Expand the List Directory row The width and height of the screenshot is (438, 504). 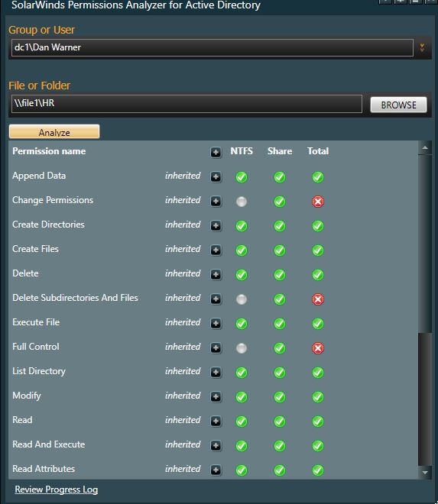pyautogui.click(x=216, y=372)
